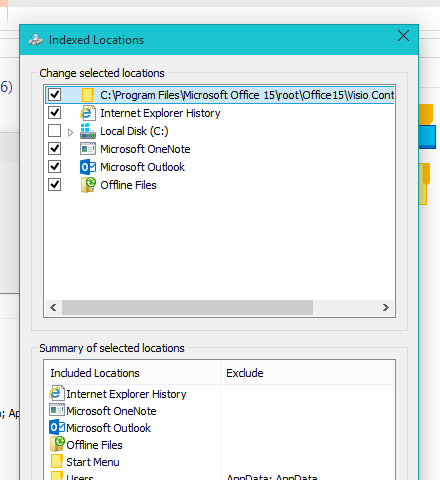440x480 pixels.
Task: Click Start Menu folder icon in summary list
Action: (x=57, y=461)
